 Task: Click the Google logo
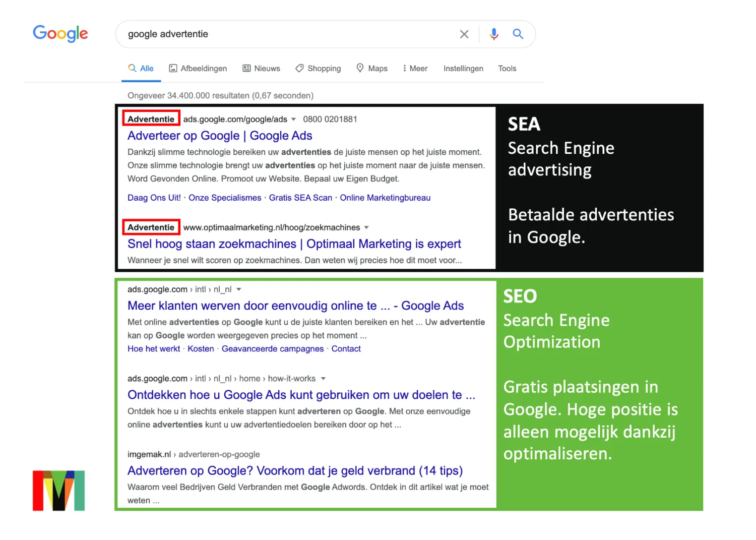tap(60, 34)
